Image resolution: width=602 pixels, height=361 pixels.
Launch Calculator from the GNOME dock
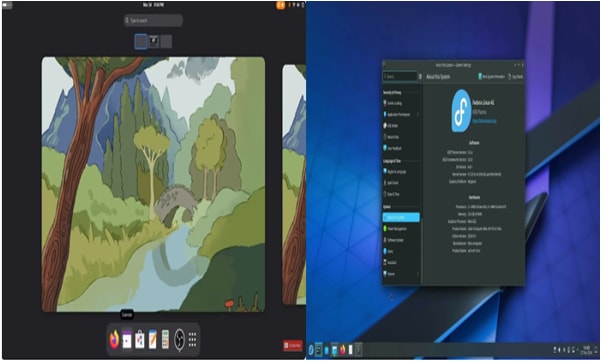(x=165, y=339)
